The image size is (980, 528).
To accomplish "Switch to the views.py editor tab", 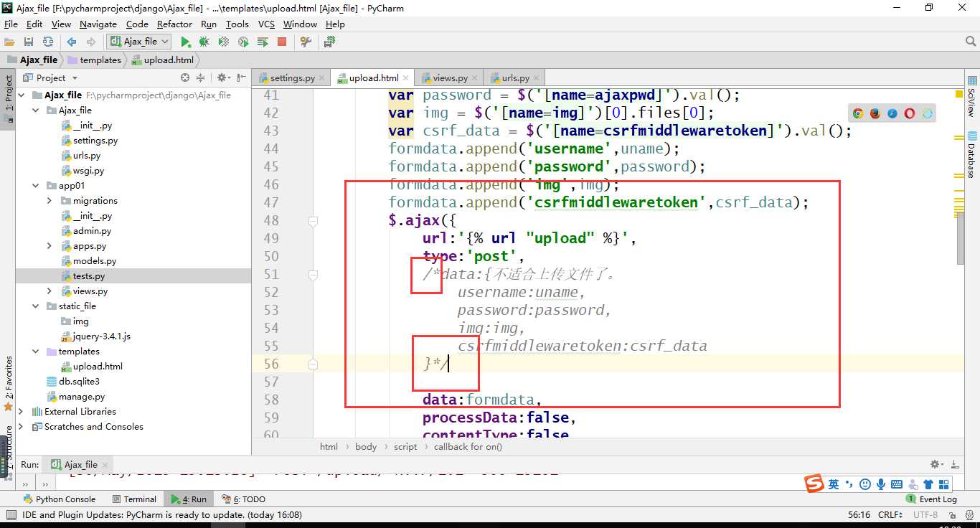I will (451, 77).
